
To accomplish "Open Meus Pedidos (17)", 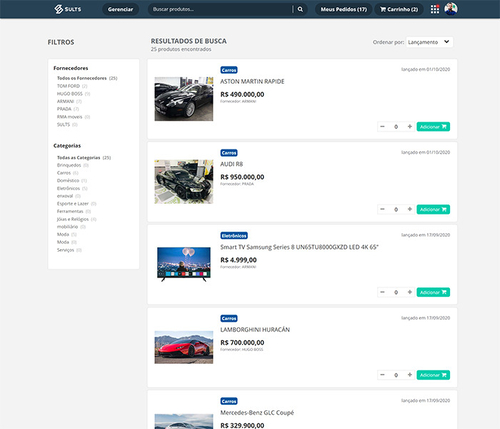I will (344, 9).
